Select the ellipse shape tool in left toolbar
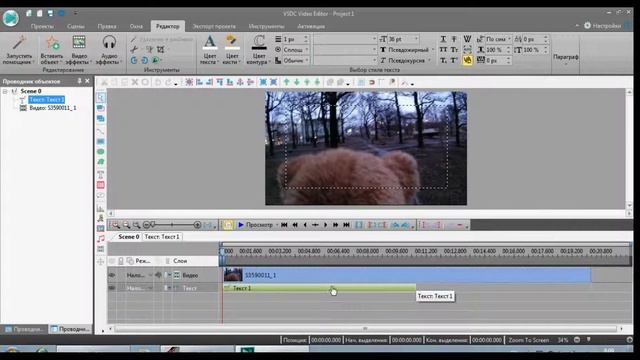The height and width of the screenshot is (360, 640). [x=100, y=152]
